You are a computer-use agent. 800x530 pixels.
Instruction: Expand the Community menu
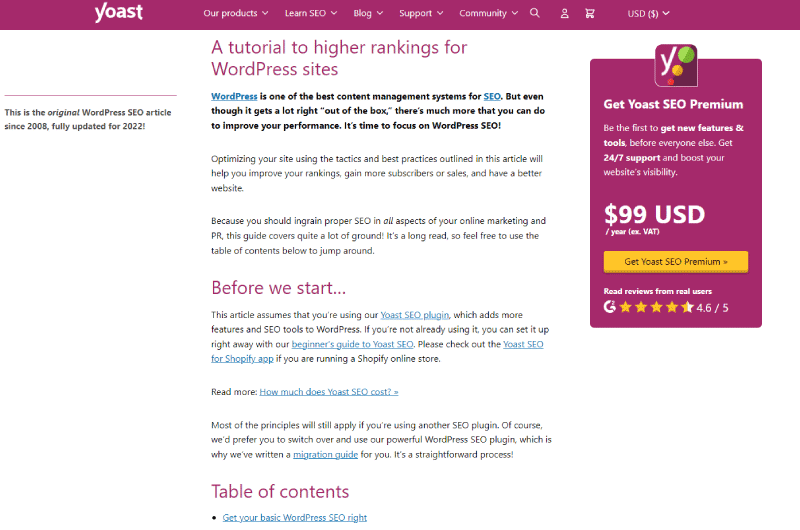click(x=488, y=13)
